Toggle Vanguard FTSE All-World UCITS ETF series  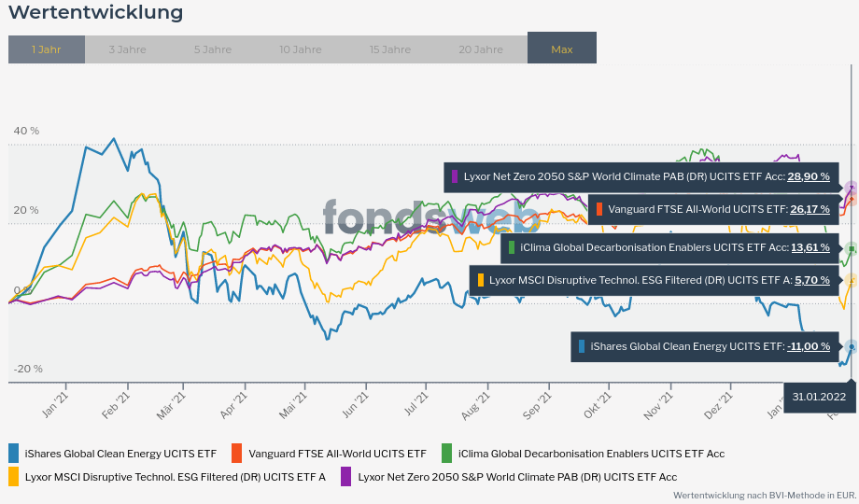pos(337,454)
